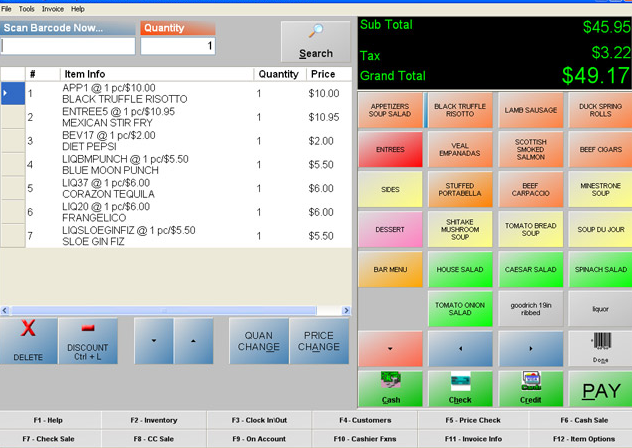This screenshot has height=448, width=632.
Task: Add Black Truffle Risotto from the menu grid
Action: (x=460, y=110)
